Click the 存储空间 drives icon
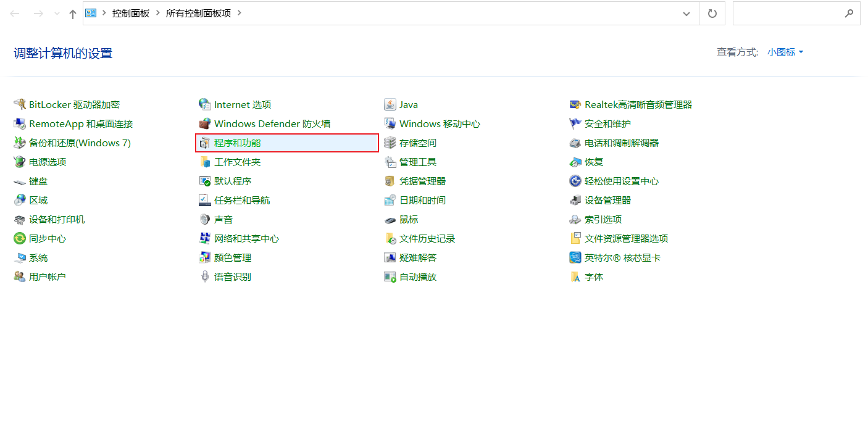The height and width of the screenshot is (445, 868). pyautogui.click(x=390, y=143)
